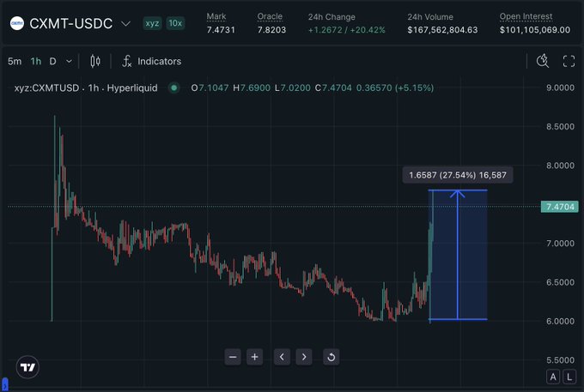Click the 9.0000 price axis label
The width and height of the screenshot is (584, 392).
point(560,87)
